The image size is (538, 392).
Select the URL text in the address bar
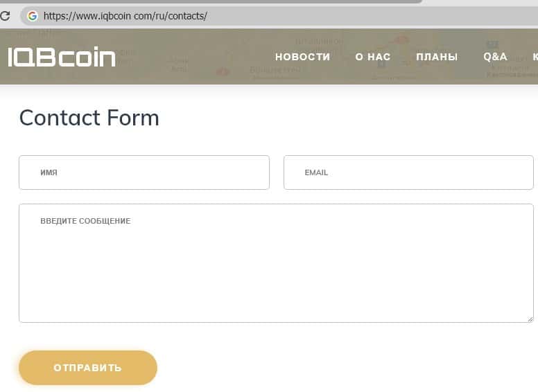[125, 16]
